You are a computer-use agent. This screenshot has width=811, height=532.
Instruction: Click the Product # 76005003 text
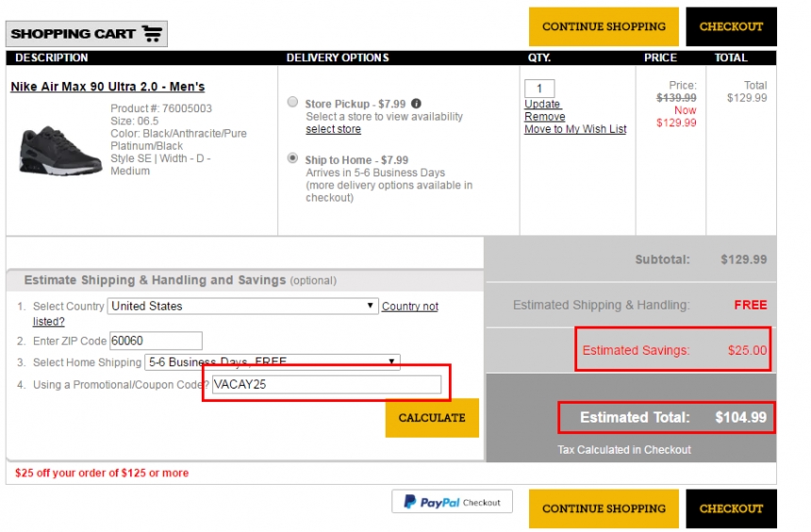coord(161,108)
